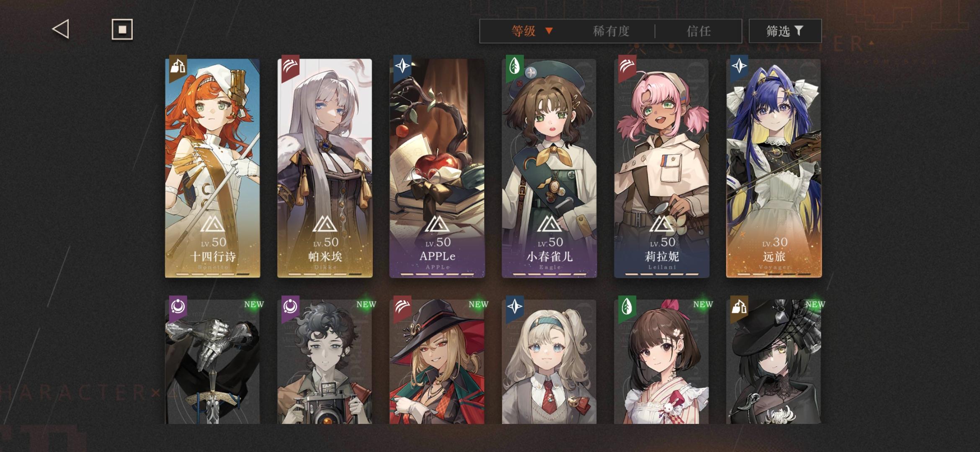Click the beast afflatus icon on Dikke's card
Viewport: 980px width, 452px height.
click(290, 67)
